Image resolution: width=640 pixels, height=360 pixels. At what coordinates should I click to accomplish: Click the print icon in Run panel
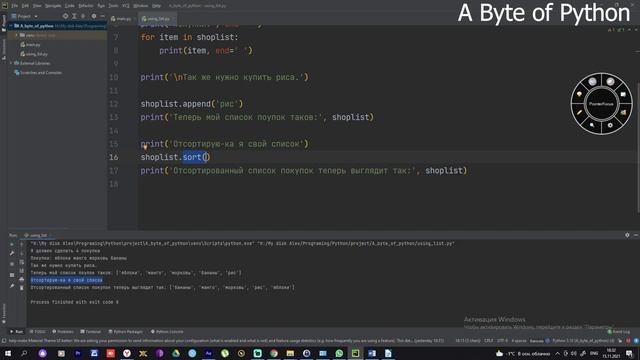click(x=22, y=280)
